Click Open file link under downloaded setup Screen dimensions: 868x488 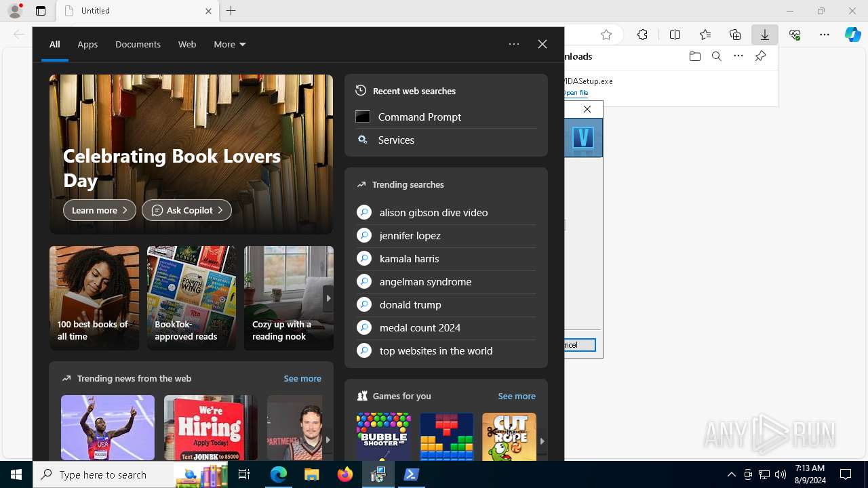click(x=576, y=93)
